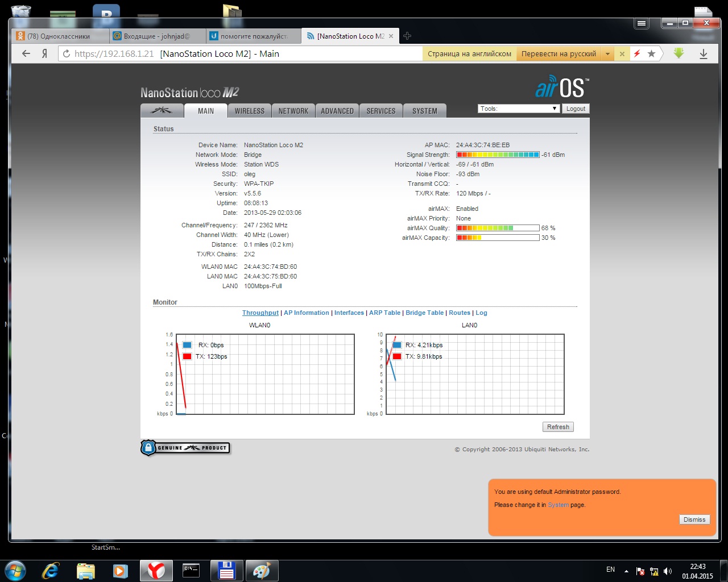Click the Signal Strength bar
This screenshot has width=728, height=582.
point(498,155)
